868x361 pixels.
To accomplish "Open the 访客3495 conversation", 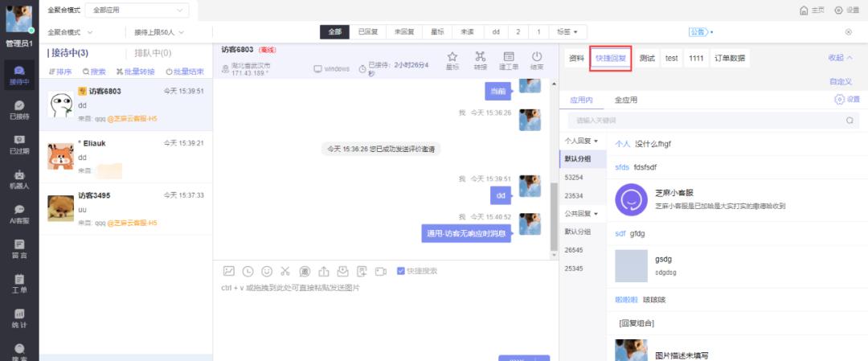I will pyautogui.click(x=126, y=209).
